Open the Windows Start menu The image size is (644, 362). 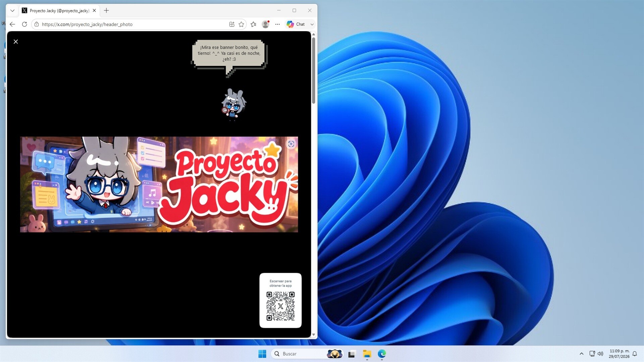tap(262, 354)
